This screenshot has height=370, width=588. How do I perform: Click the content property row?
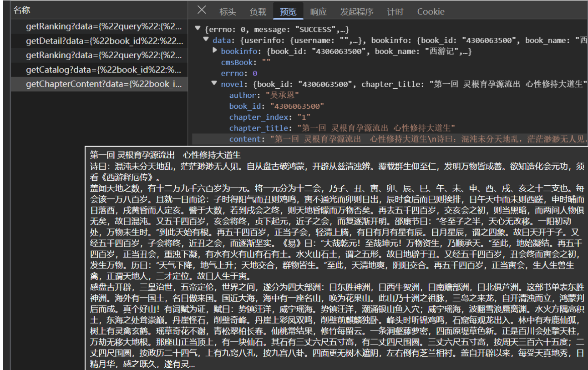[x=390, y=139]
